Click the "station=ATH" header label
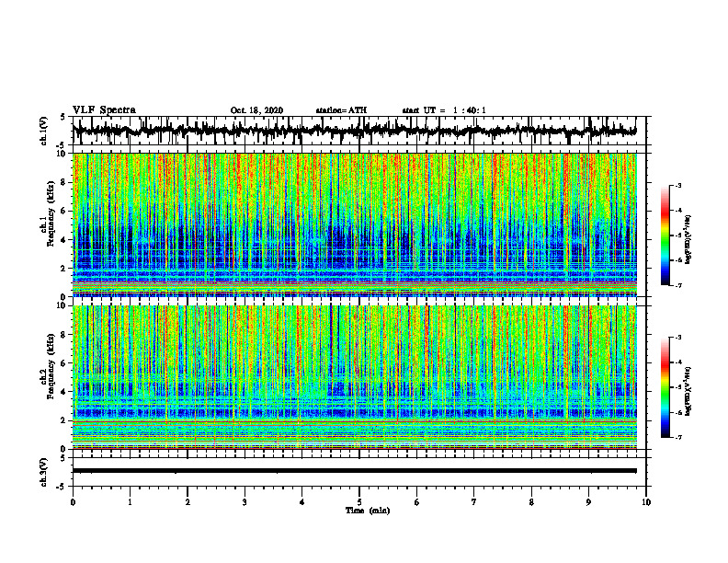Viewport: 728px width, 563px height. [341, 110]
